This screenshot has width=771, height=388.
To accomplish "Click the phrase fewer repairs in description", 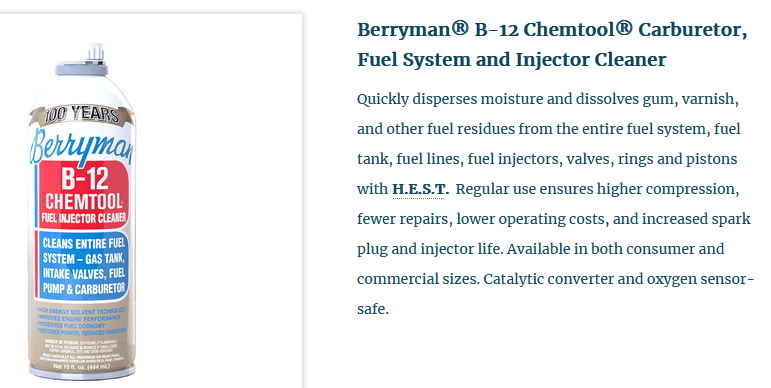I will [404, 219].
